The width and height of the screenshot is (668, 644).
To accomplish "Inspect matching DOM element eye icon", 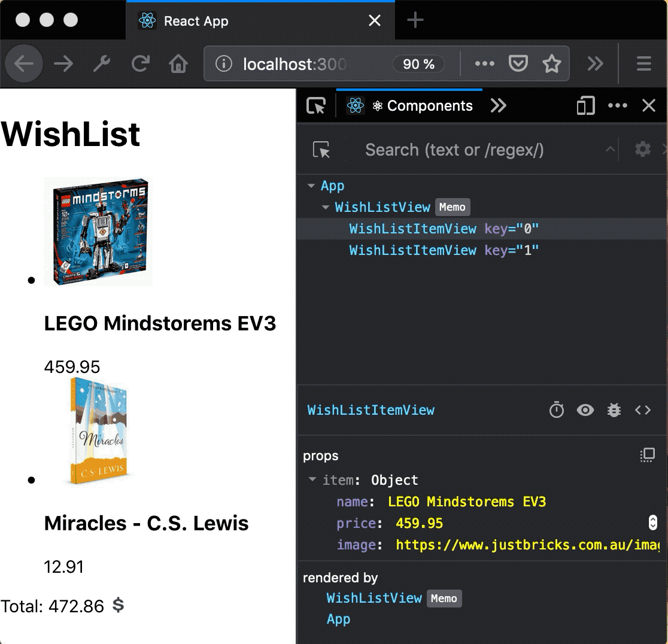I will pyautogui.click(x=585, y=410).
